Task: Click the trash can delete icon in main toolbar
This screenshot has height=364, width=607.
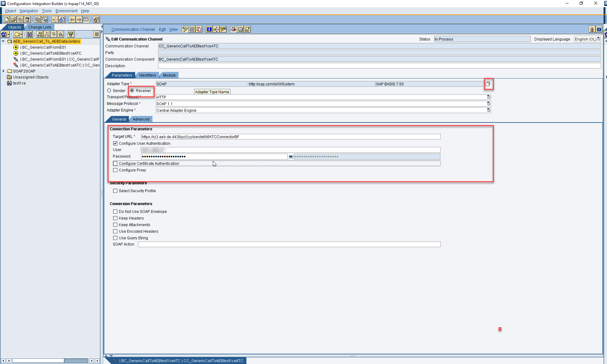Action: 27,19
